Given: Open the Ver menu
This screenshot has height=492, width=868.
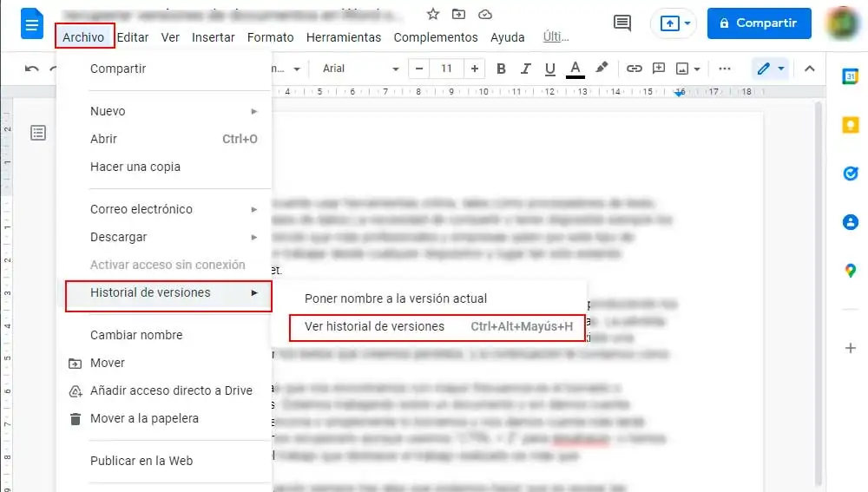Looking at the screenshot, I should click(170, 37).
